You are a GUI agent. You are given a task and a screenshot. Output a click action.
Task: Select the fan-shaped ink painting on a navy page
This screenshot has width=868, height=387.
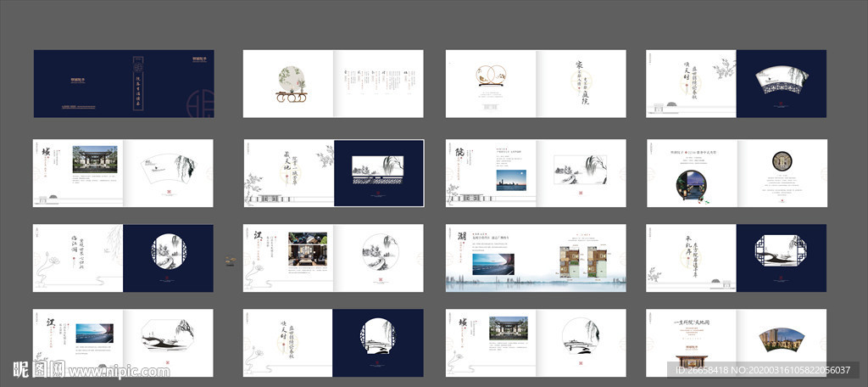pyautogui.click(x=782, y=80)
